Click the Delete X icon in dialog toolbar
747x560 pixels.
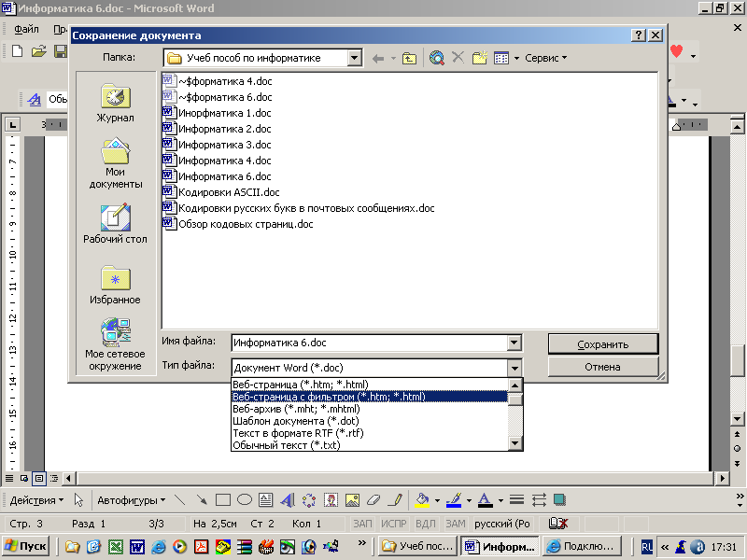458,58
